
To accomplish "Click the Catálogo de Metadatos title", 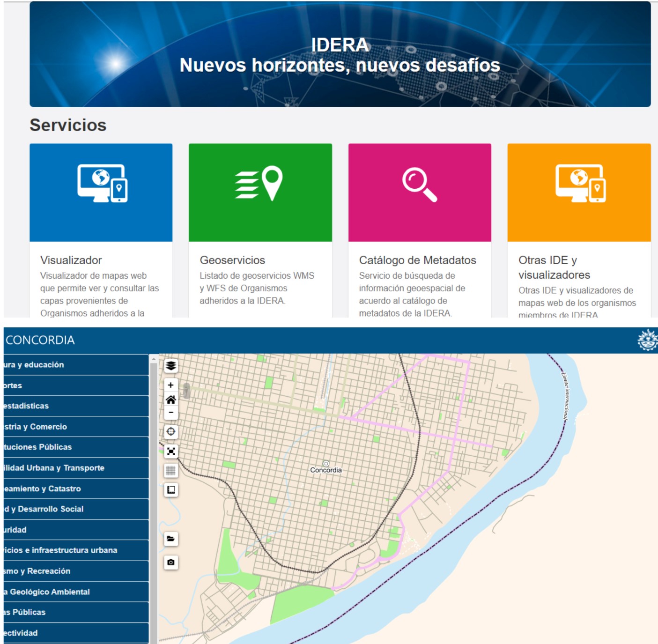I will (417, 260).
